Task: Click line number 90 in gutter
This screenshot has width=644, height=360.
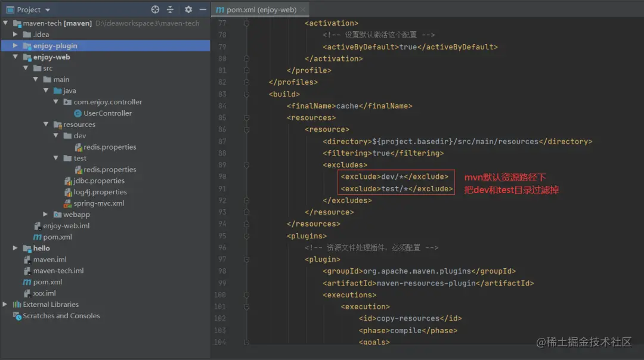Action: (x=222, y=176)
